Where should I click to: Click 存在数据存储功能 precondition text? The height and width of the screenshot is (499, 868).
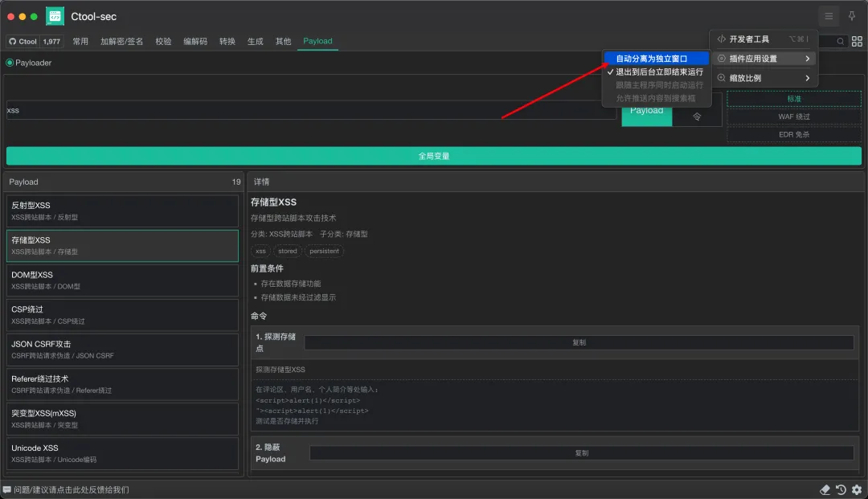point(291,284)
